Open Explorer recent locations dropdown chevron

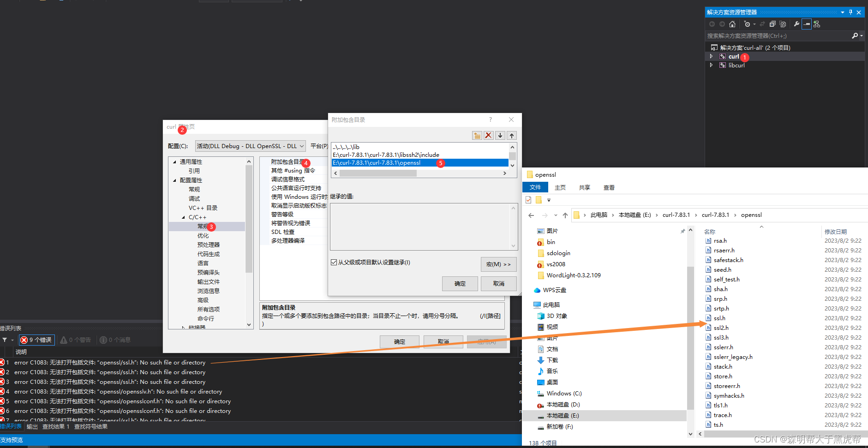coord(556,215)
